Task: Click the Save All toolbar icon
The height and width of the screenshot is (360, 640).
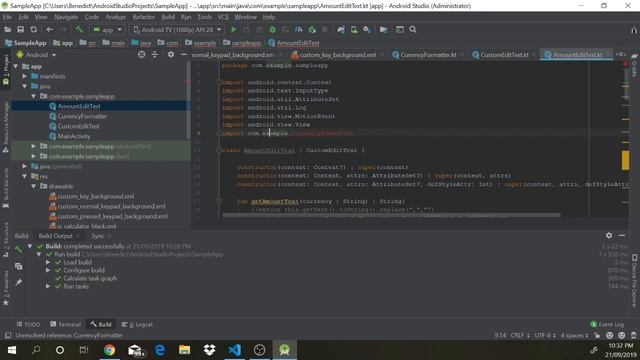Action: coord(20,29)
